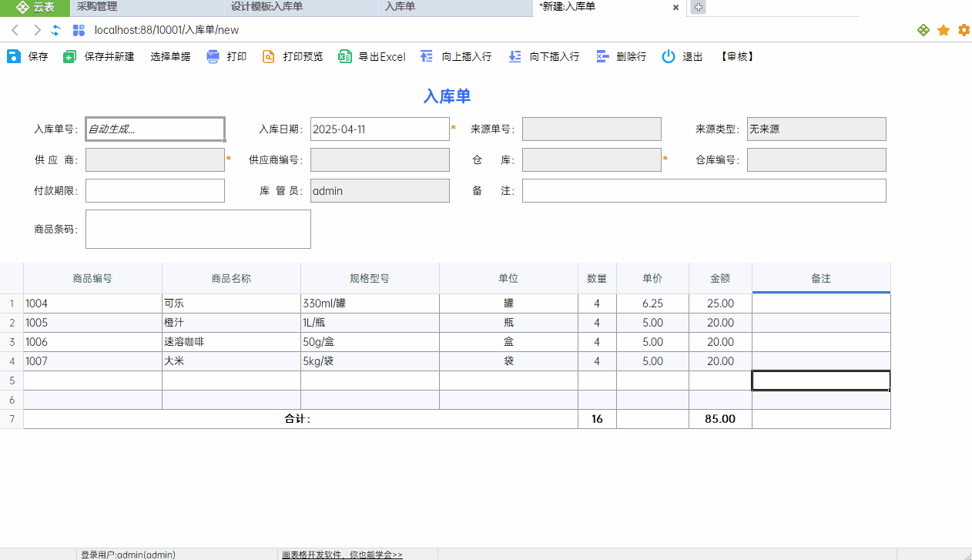The image size is (972, 560).
Task: Select the 大米 product name cell
Action: click(x=231, y=361)
